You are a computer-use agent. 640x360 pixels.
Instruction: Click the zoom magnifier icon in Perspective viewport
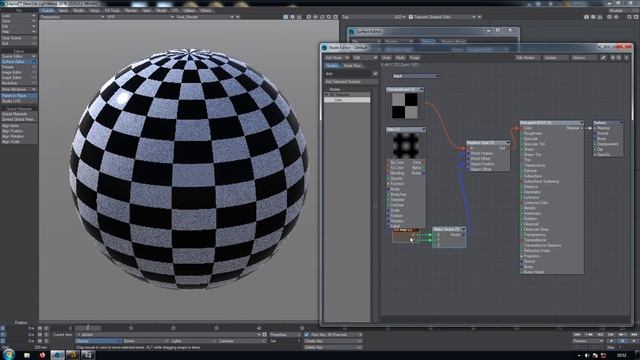329,17
